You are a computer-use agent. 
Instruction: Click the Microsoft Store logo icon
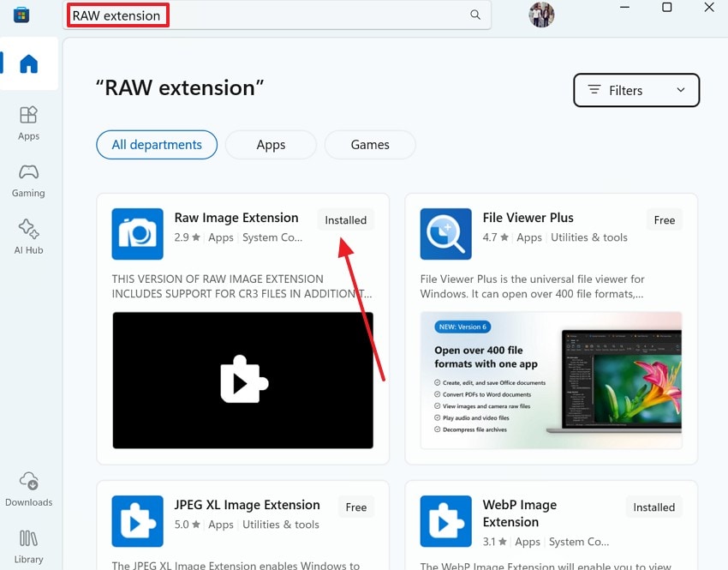click(21, 15)
